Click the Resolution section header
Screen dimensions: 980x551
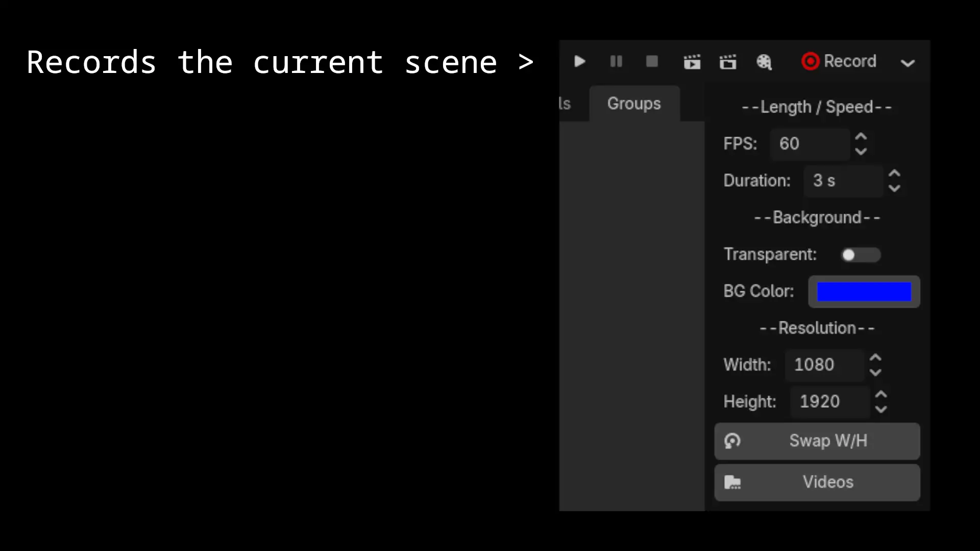(817, 328)
